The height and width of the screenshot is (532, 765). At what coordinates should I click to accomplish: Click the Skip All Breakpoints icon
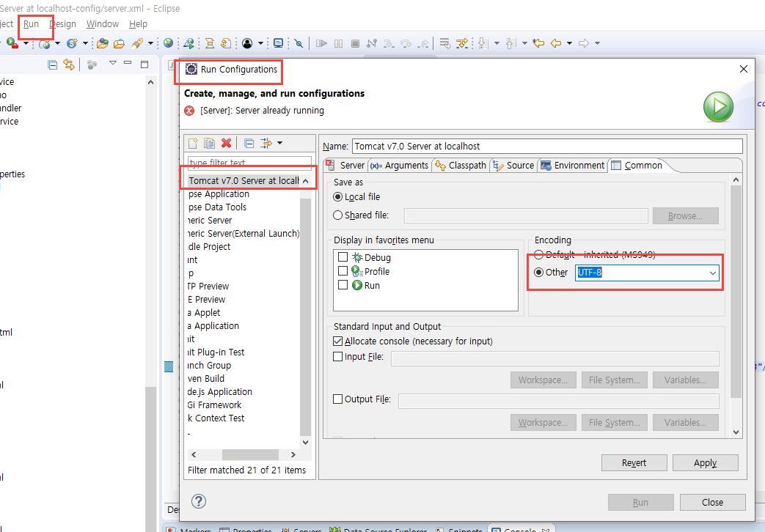299,43
